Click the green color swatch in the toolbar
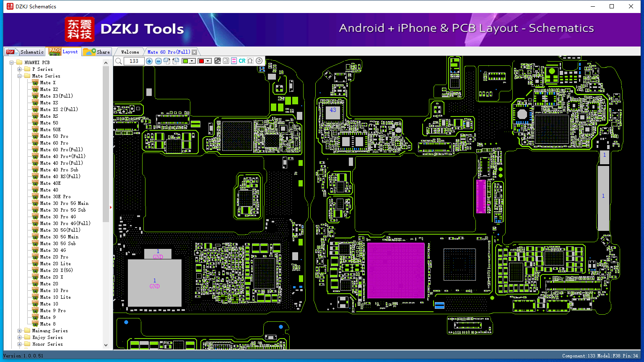 pyautogui.click(x=186, y=61)
